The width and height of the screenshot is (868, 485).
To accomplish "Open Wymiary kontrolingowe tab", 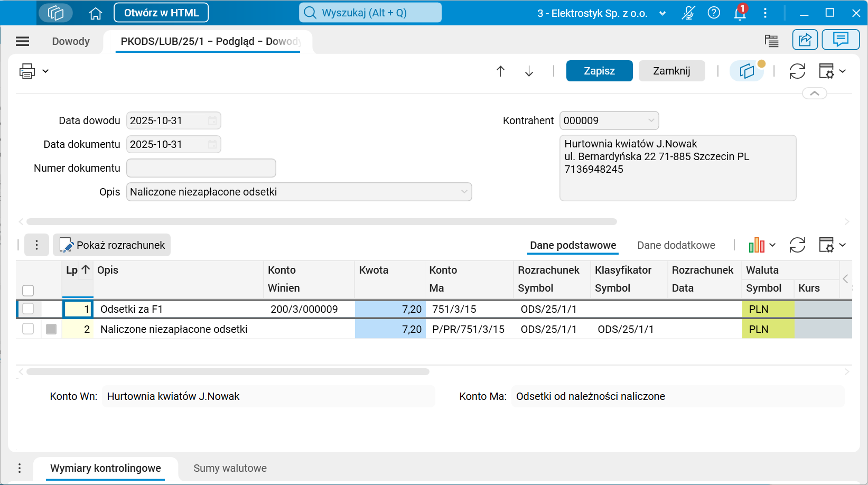I will pos(106,468).
